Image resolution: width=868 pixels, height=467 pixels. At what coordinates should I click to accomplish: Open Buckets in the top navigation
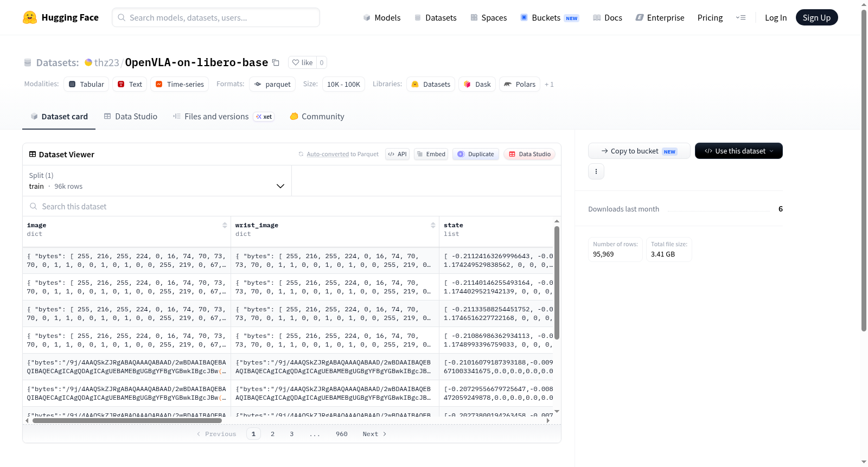pos(550,18)
